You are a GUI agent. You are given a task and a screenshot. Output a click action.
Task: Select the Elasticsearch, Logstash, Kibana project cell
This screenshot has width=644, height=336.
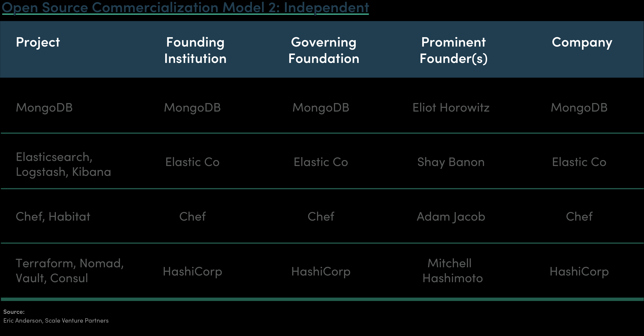click(63, 164)
